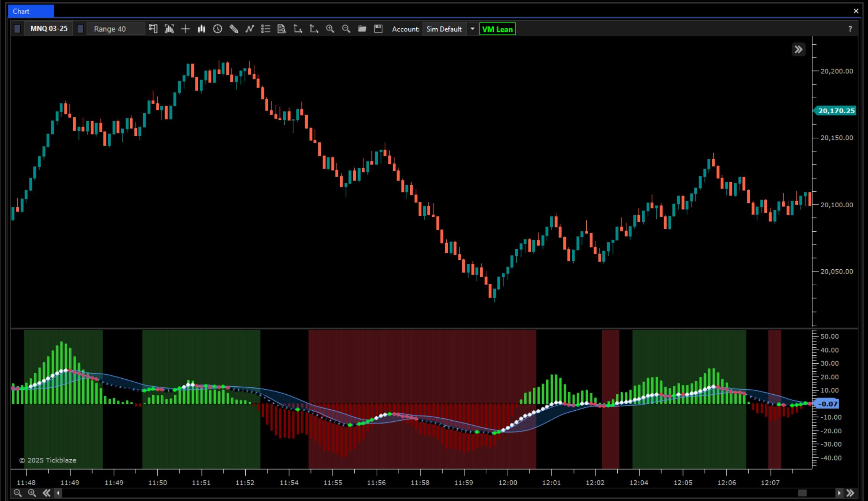This screenshot has width=868, height=501.
Task: Toggle the link square beside Range 40
Action: (x=80, y=29)
